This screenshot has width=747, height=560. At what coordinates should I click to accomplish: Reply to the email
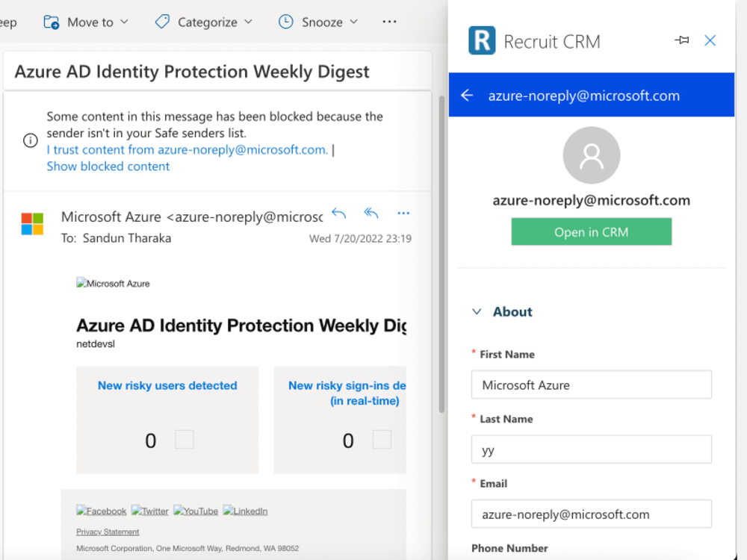point(338,213)
